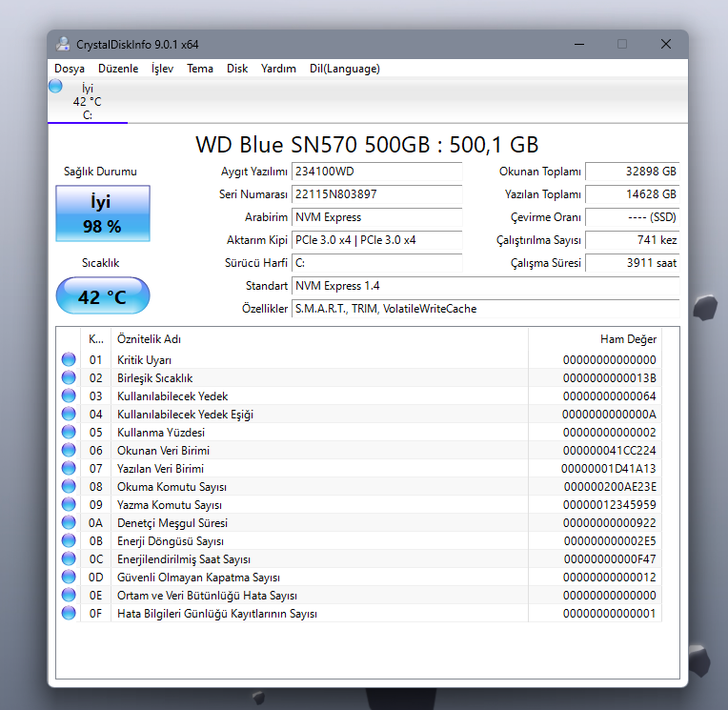
Task: Click the Sürücü Harfi field C:
Action: (377, 263)
